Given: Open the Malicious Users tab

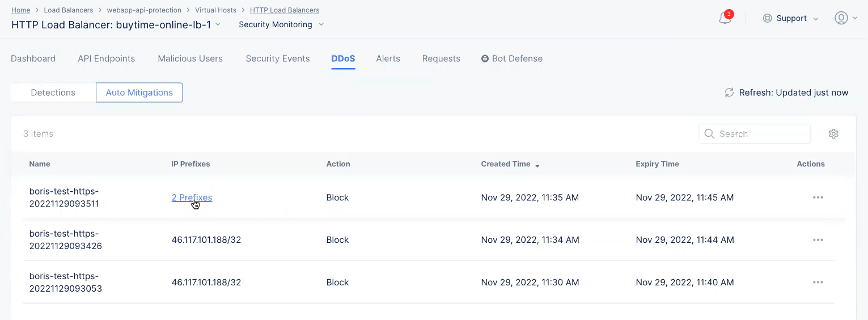Looking at the screenshot, I should tap(190, 58).
